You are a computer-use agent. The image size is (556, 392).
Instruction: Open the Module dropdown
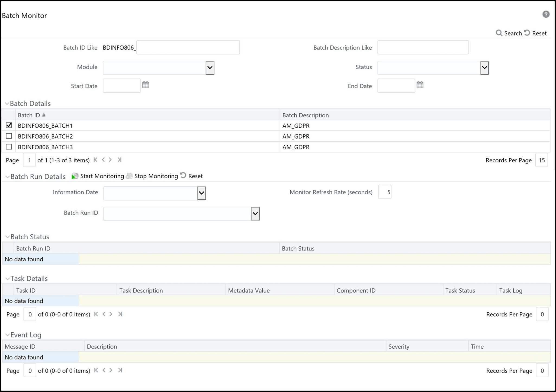(209, 68)
